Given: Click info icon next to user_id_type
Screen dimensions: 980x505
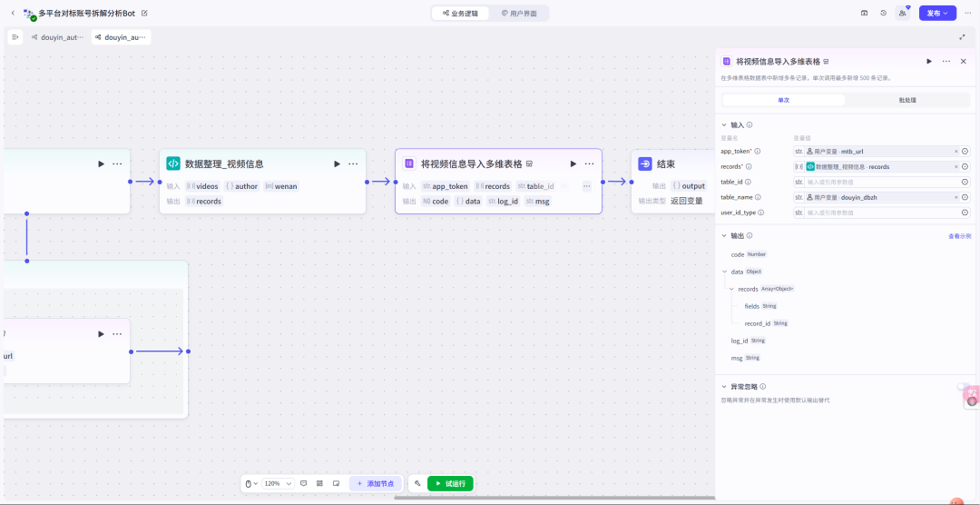Looking at the screenshot, I should (x=761, y=213).
